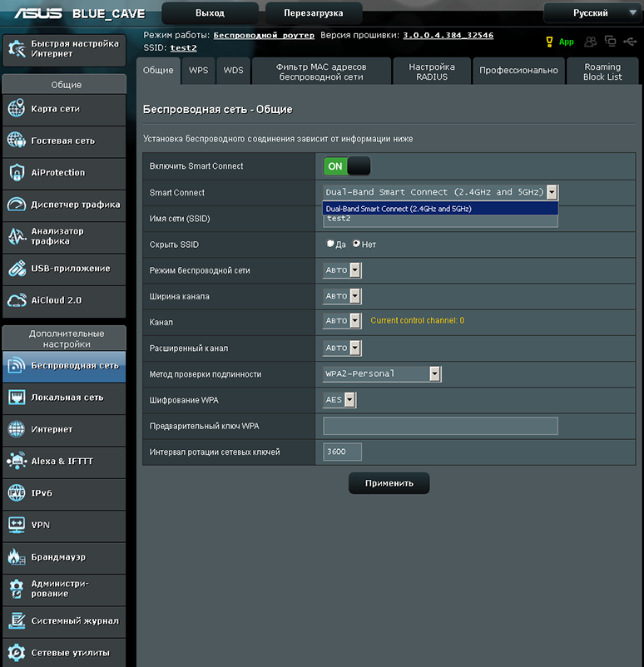Click the ASUS logo

coord(38,13)
